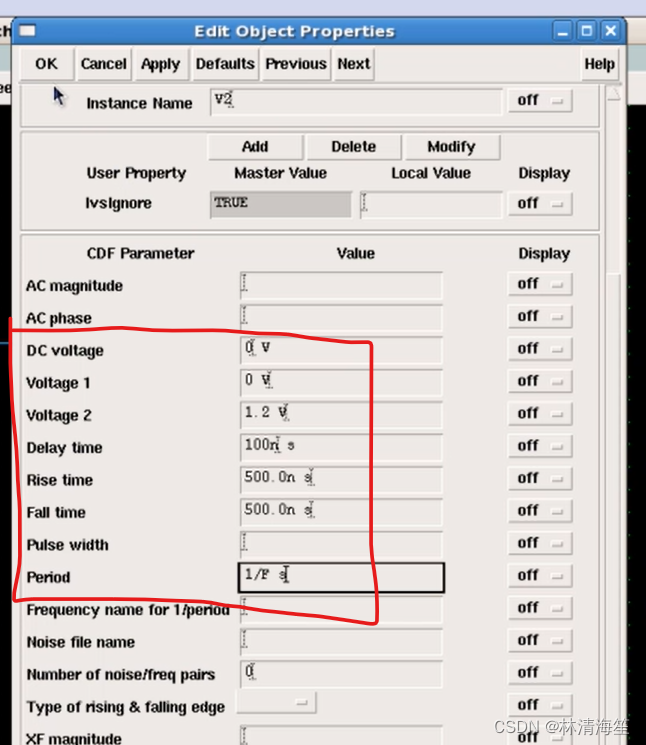The height and width of the screenshot is (745, 646).
Task: Open Noise file name display dropdown
Action: pyautogui.click(x=540, y=640)
